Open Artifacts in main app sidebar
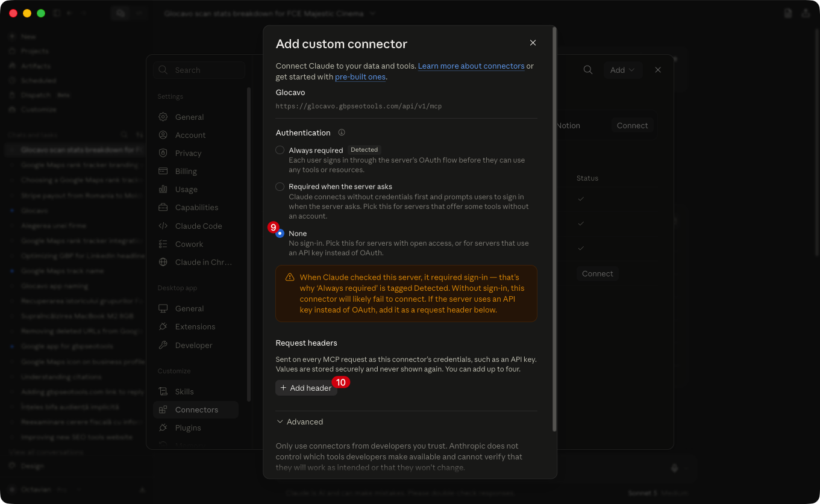The width and height of the screenshot is (820, 504). click(x=35, y=66)
